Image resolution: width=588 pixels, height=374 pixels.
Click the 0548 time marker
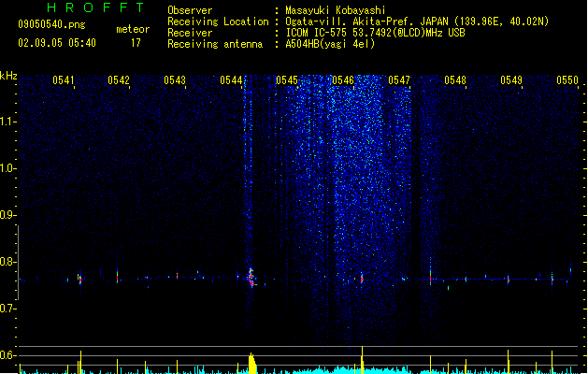tap(455, 80)
